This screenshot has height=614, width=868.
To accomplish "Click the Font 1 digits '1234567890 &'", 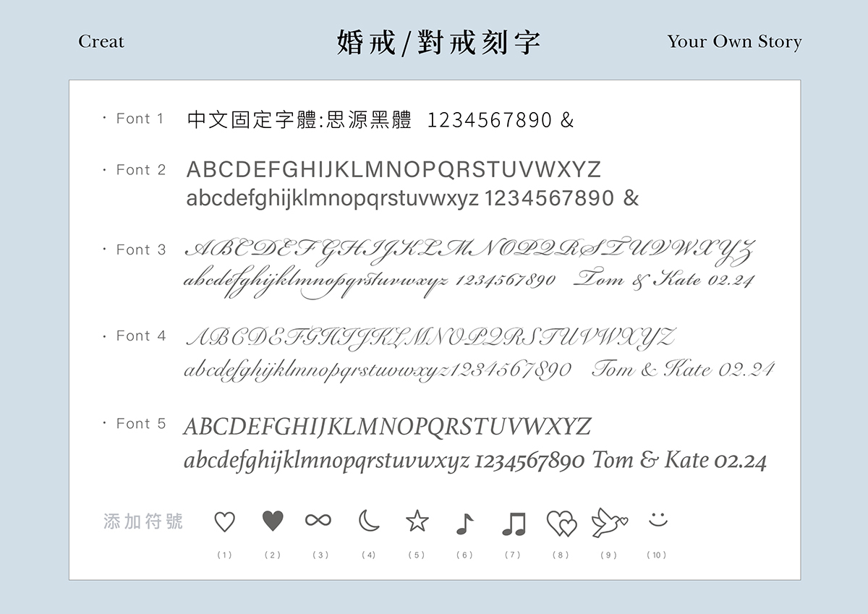I will [500, 120].
